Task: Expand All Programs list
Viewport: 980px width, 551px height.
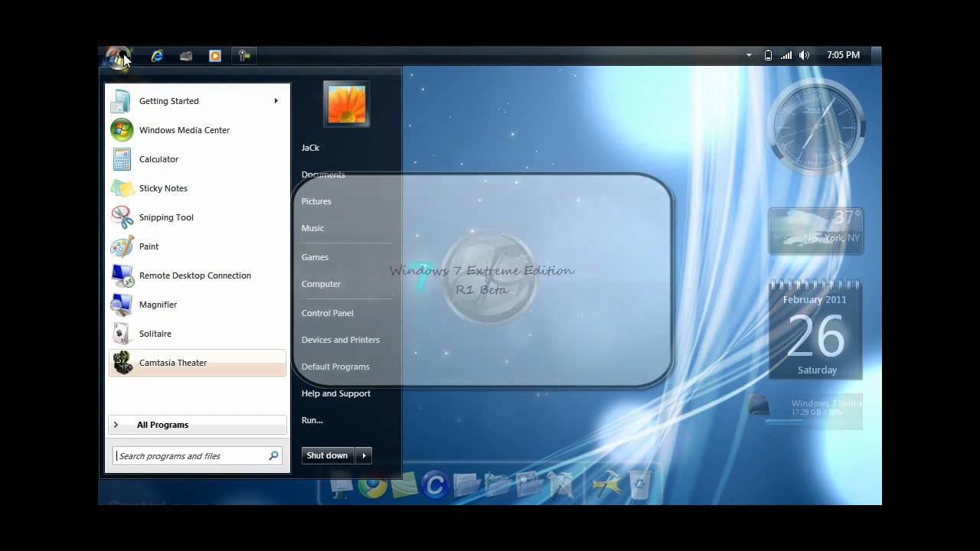Action: pyautogui.click(x=198, y=425)
